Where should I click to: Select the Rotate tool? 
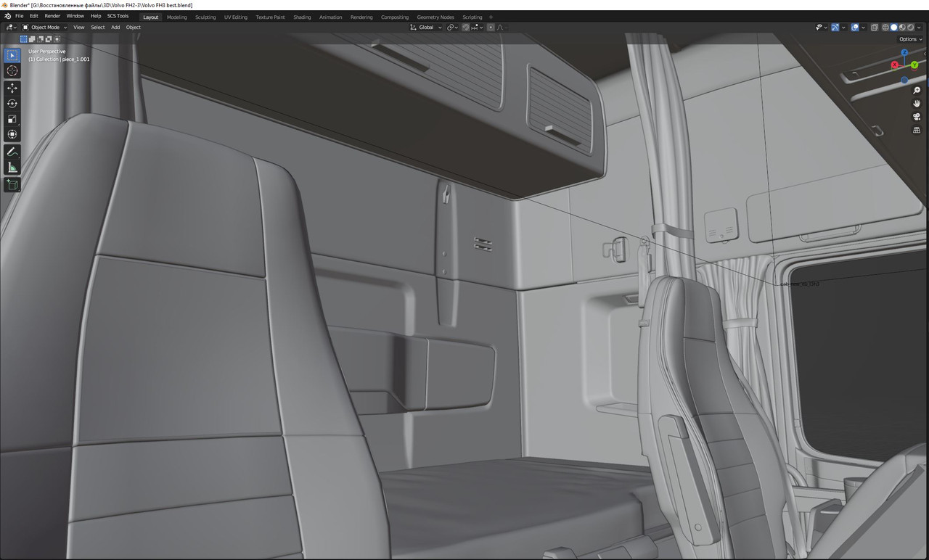pyautogui.click(x=12, y=104)
